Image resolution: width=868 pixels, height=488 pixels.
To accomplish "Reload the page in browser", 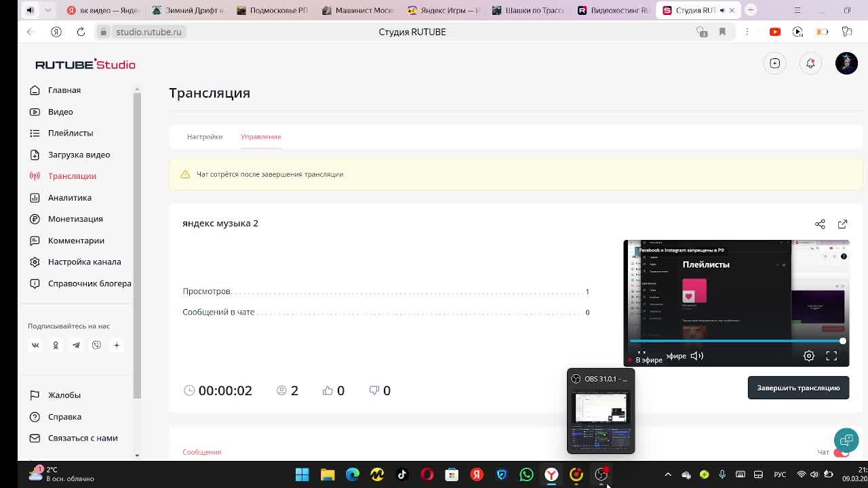I will tap(81, 32).
